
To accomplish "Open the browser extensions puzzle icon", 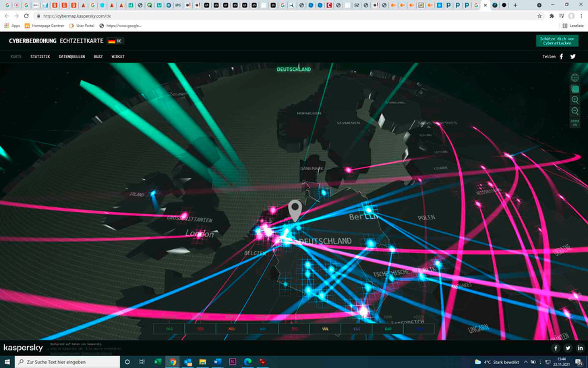I will point(552,16).
